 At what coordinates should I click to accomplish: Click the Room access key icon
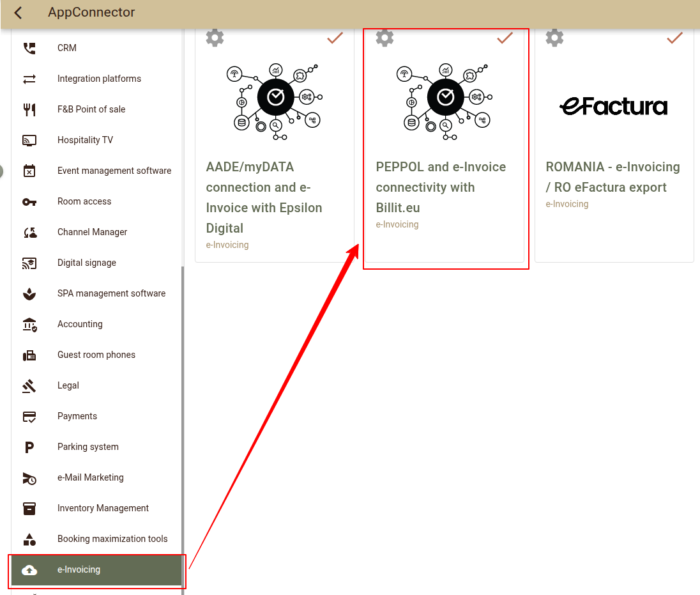(x=29, y=202)
